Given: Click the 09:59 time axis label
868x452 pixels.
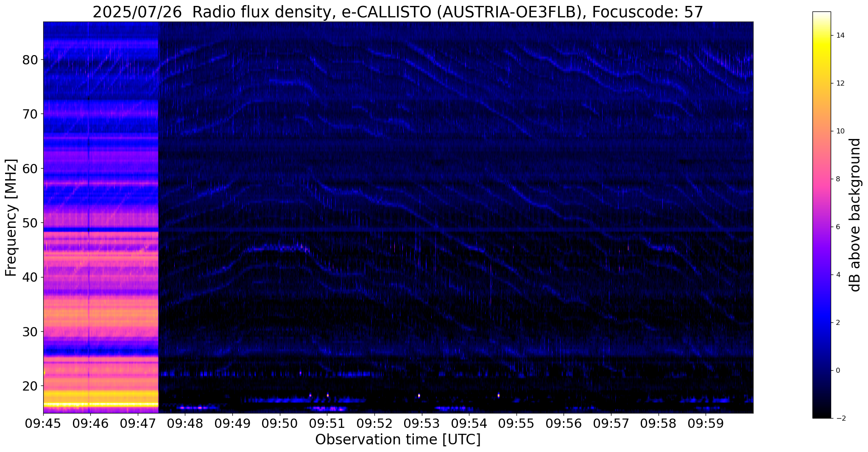Looking at the screenshot, I should 706,424.
